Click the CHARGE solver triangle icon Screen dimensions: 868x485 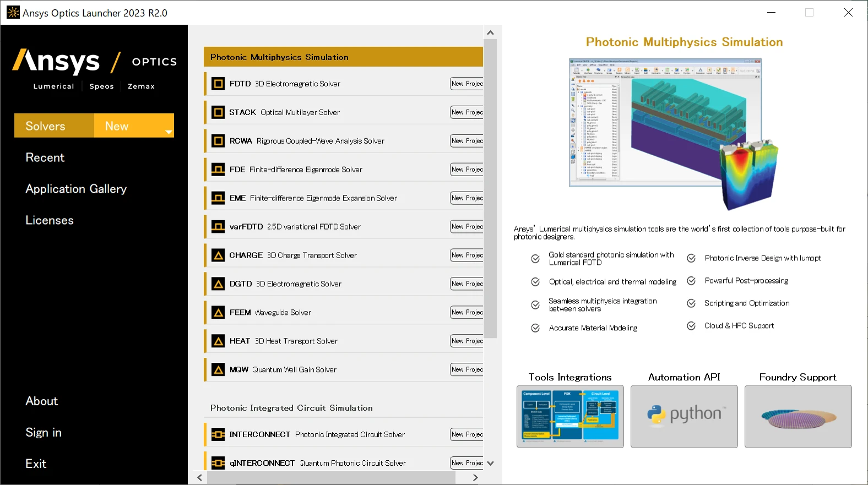pyautogui.click(x=218, y=255)
